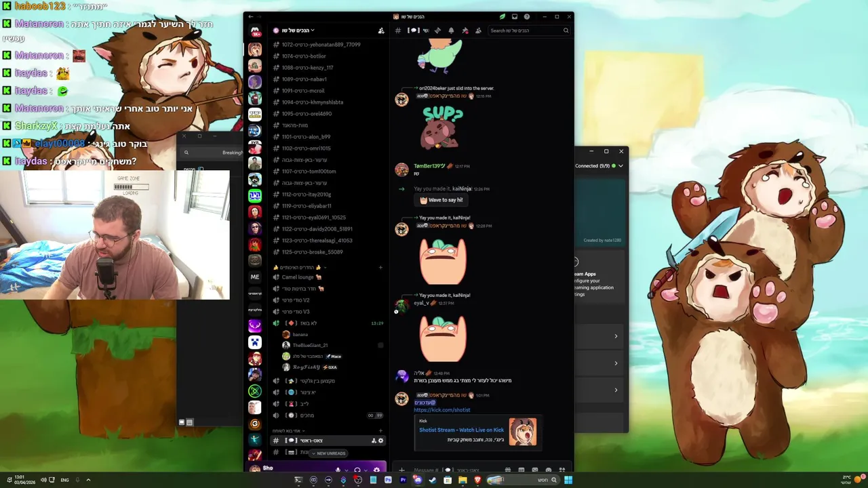Open channel 1122 davidy2008_51891
This screenshot has width=868, height=488.
(x=328, y=229)
